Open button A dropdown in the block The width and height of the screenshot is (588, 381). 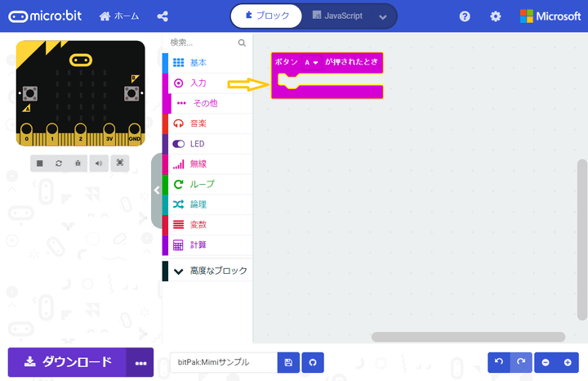point(311,63)
